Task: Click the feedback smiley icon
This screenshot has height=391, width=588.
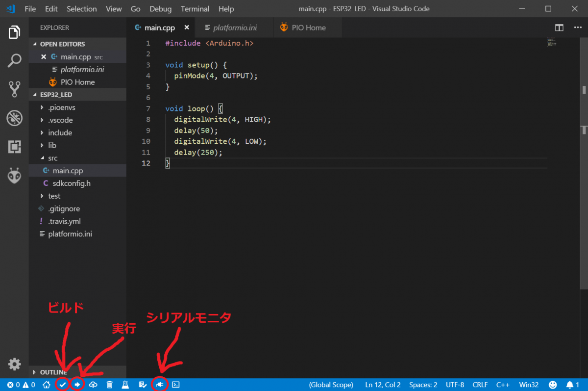Action: pos(553,385)
